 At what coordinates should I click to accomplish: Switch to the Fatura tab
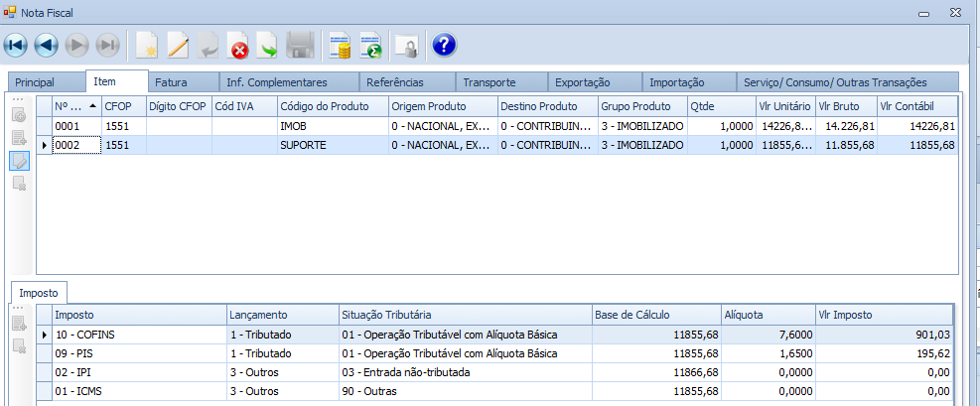tap(172, 82)
